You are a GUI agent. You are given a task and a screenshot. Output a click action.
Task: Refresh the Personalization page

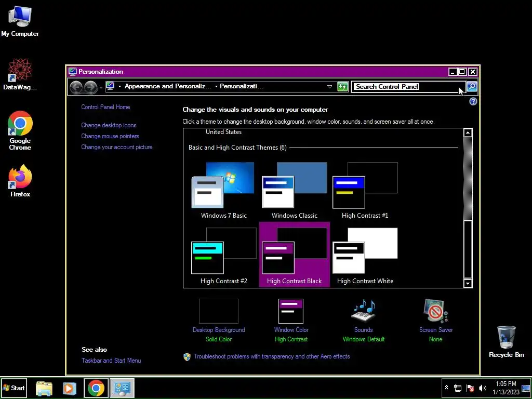point(343,87)
